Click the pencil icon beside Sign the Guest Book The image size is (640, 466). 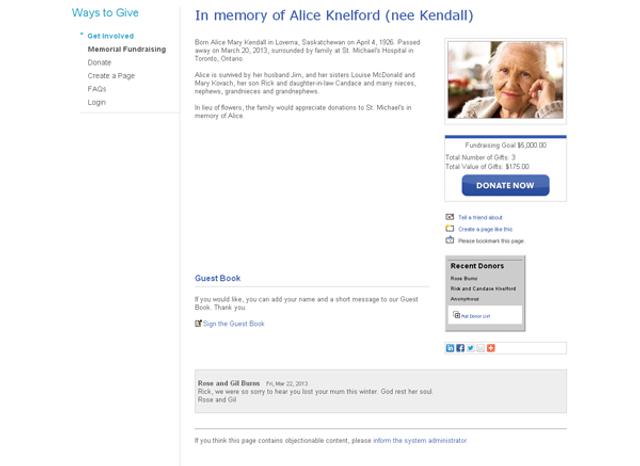[198, 324]
